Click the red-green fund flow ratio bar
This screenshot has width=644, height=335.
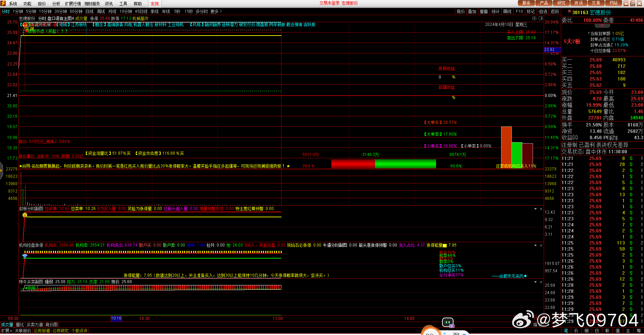pyautogui.click(x=383, y=164)
